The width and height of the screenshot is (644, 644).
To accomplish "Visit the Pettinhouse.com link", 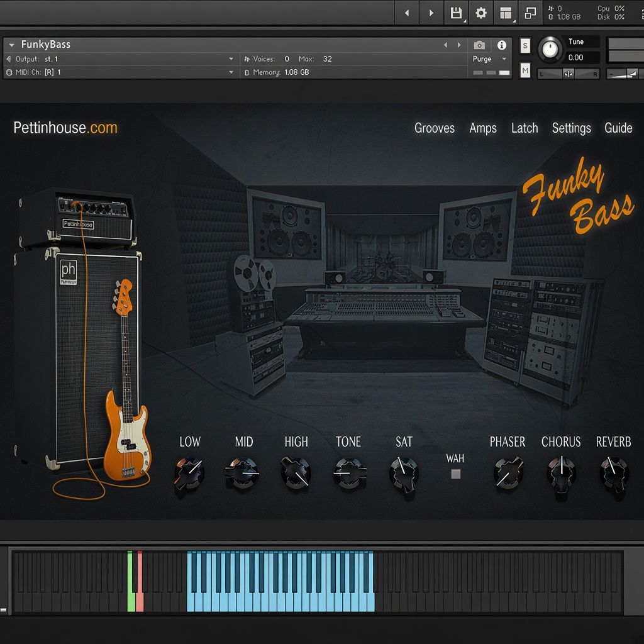I will pyautogui.click(x=65, y=128).
